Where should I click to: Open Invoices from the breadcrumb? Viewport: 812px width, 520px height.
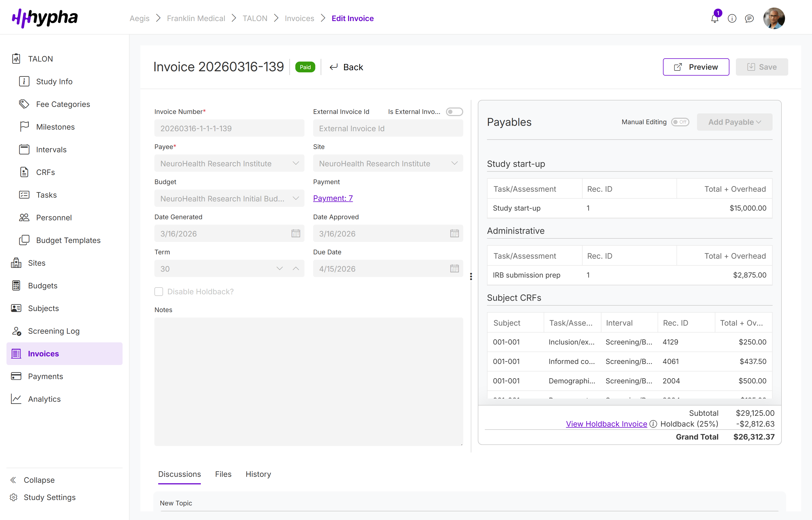coord(299,18)
